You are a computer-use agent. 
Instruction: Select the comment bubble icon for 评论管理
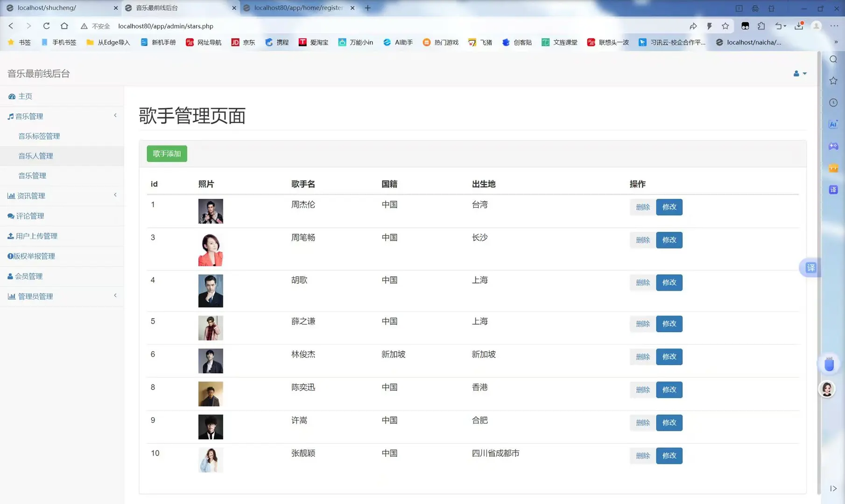[x=10, y=216]
